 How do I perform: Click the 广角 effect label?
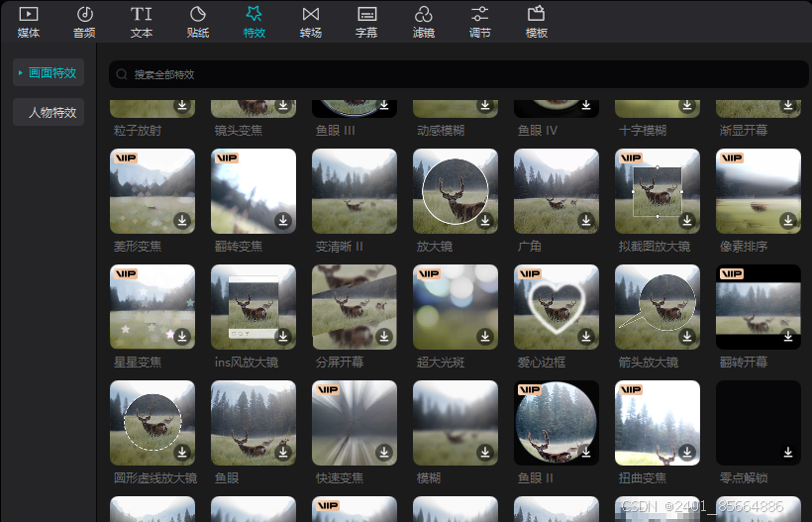[x=529, y=247]
